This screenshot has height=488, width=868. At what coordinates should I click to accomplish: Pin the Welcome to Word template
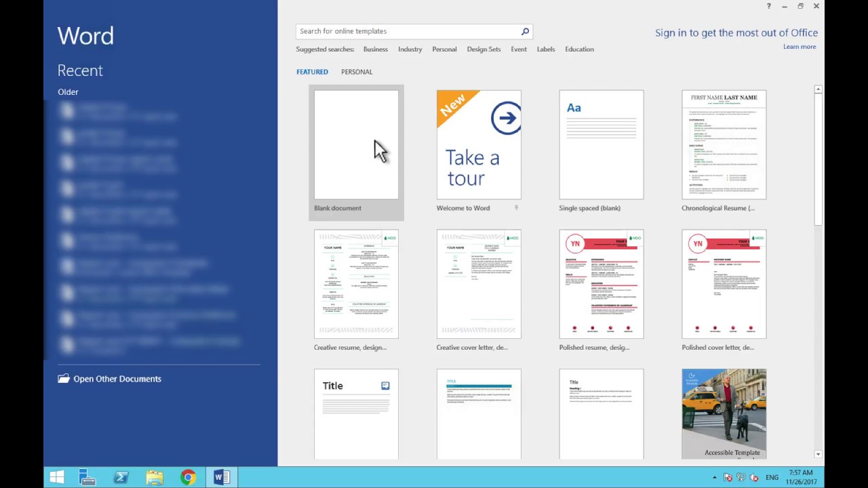pos(516,208)
